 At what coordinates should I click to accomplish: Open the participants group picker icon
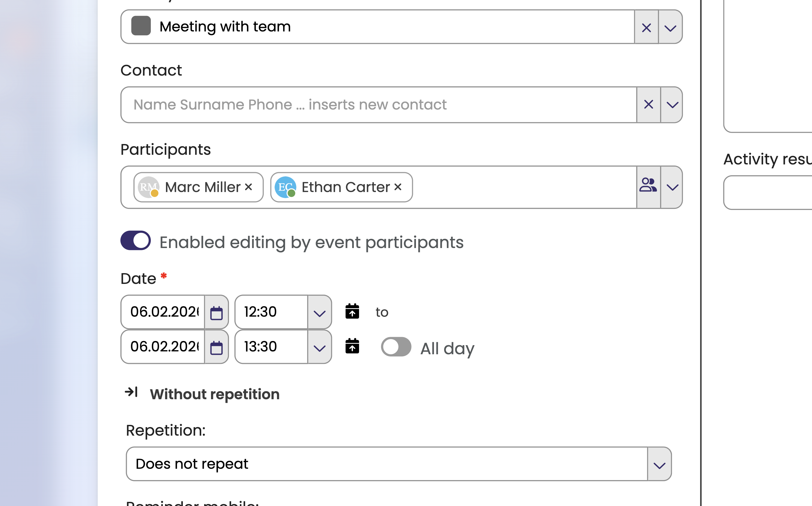648,187
